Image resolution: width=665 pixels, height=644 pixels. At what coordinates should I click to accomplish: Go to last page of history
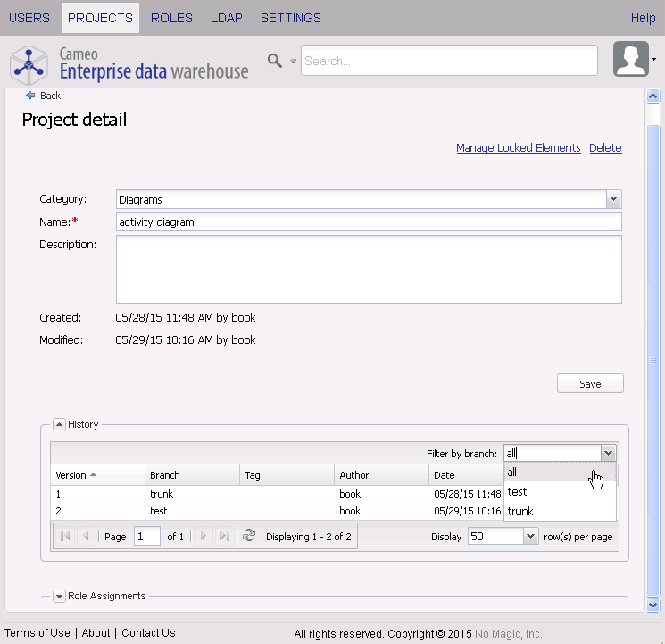[x=224, y=536]
